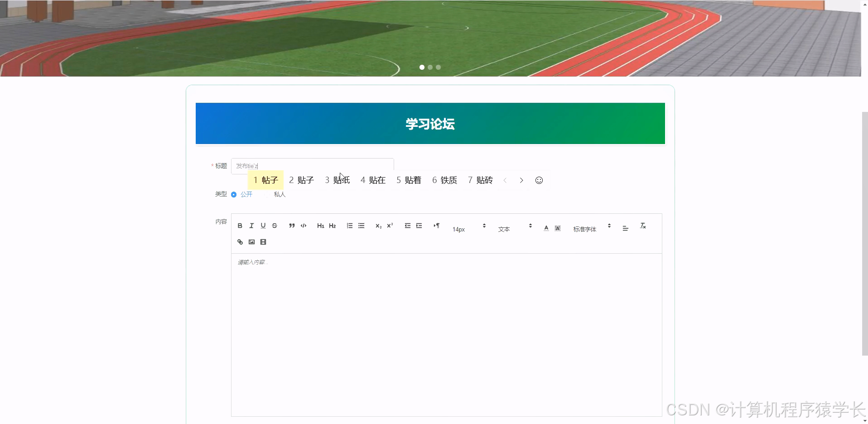Select IME candidate 2 贴子

click(x=301, y=180)
